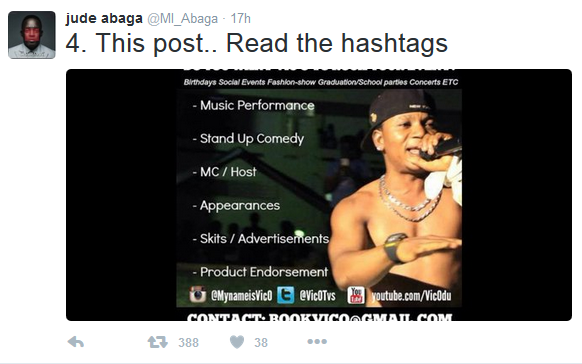
Task: Retweet this post using the retweet icon
Action: 157,342
